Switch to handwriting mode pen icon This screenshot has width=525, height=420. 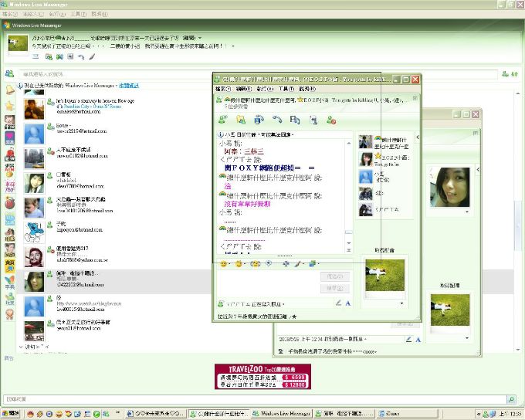click(x=338, y=303)
